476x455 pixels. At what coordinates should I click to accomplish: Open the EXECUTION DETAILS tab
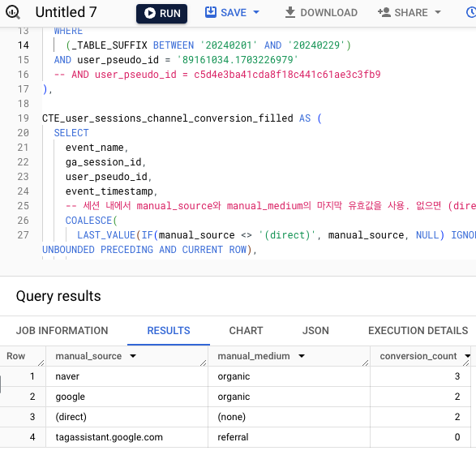click(x=418, y=331)
